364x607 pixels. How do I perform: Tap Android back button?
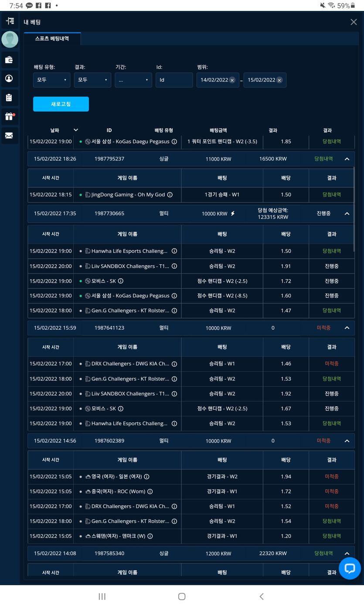[262, 597]
